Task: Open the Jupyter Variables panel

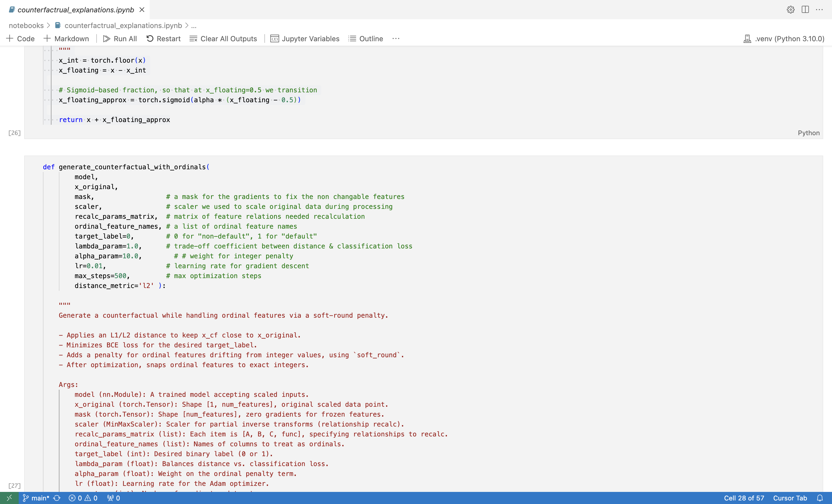Action: click(x=305, y=39)
